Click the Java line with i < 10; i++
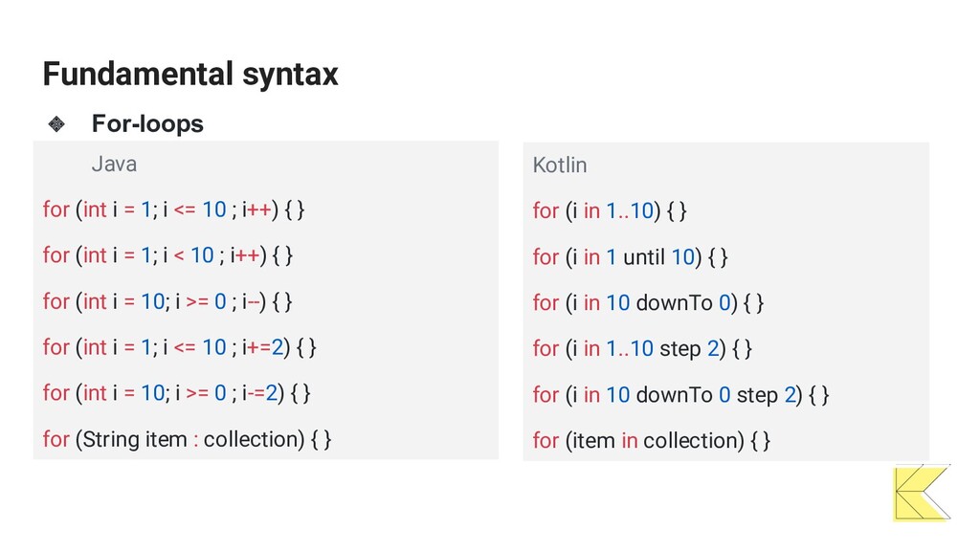Screen dimensions: 980x551 click(x=167, y=255)
